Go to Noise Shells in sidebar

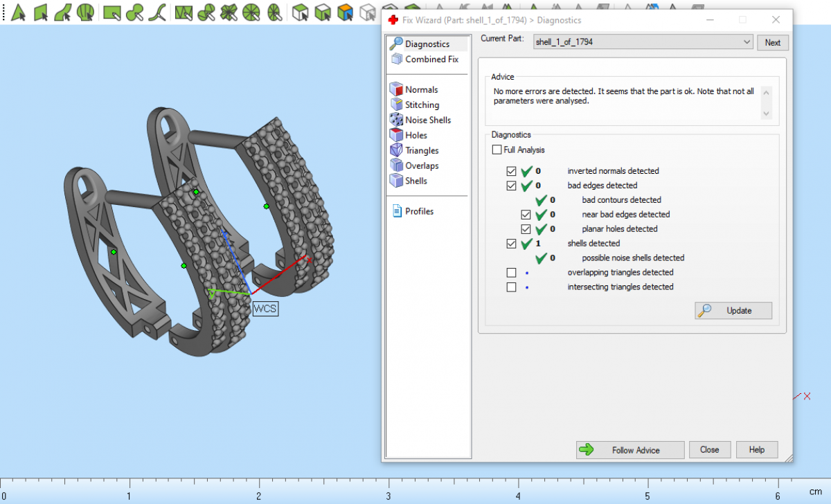[427, 120]
